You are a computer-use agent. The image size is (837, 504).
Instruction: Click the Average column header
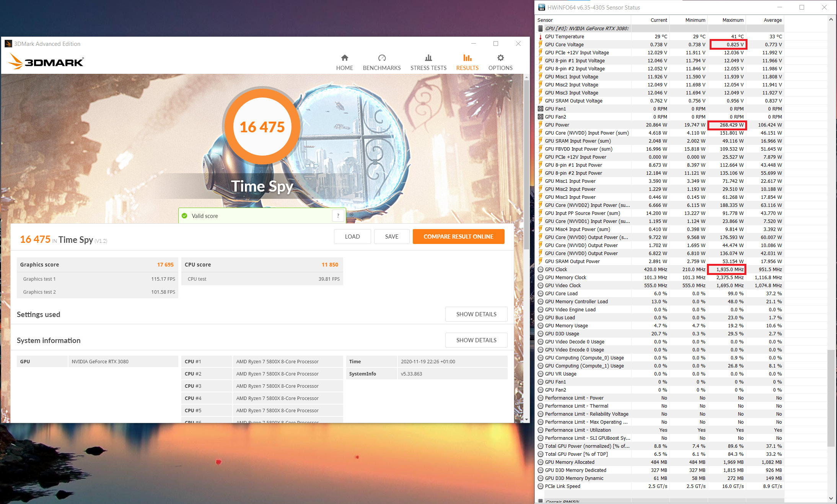[x=772, y=20]
